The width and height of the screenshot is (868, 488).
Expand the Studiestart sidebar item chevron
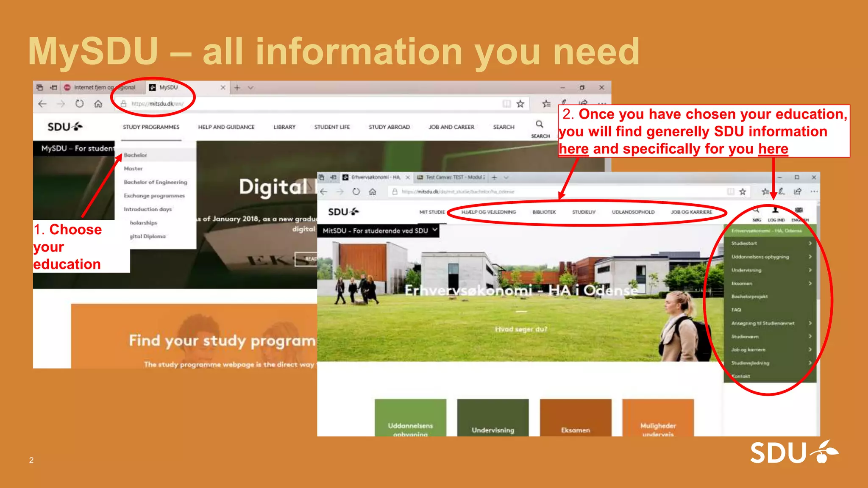pos(810,244)
